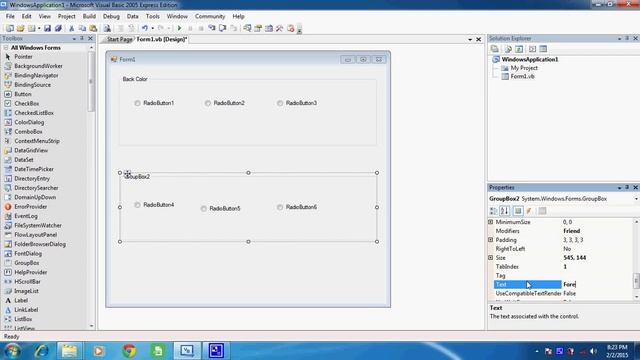Click the Open File folder toolbar icon
640x360 pixels.
20,28
